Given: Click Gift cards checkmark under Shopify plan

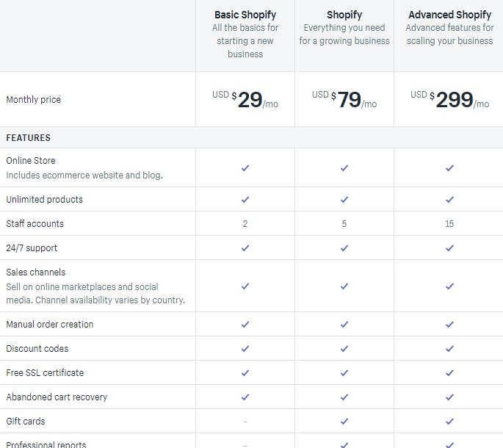Looking at the screenshot, I should point(344,421).
